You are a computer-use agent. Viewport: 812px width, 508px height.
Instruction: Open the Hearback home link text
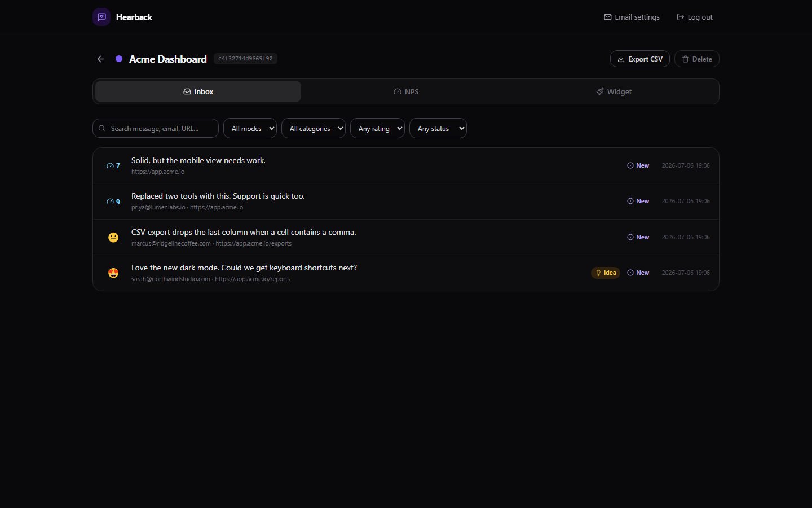coord(134,17)
